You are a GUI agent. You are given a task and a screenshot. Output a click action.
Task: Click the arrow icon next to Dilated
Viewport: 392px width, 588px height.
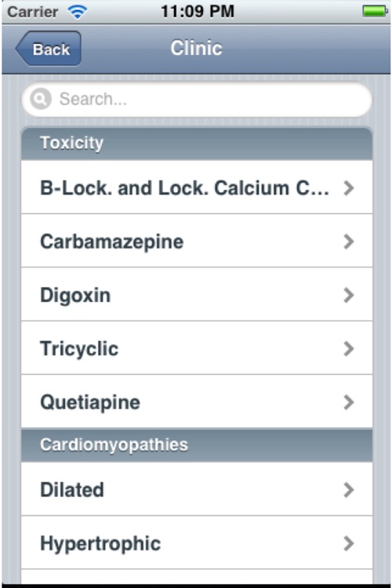point(348,490)
